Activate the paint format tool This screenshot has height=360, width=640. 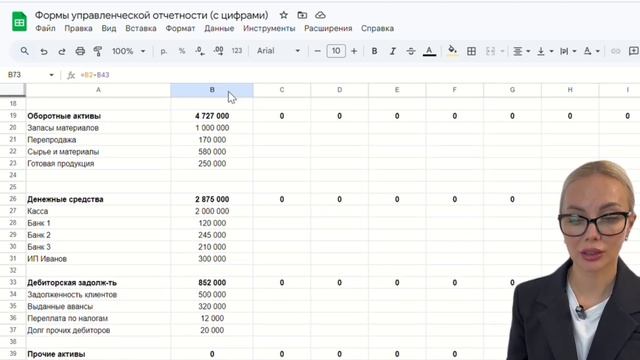pos(98,51)
